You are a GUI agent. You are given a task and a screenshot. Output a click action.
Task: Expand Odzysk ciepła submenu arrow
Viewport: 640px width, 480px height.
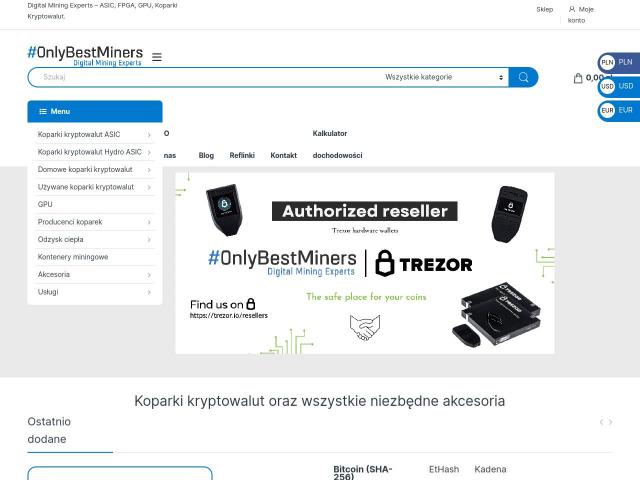point(149,240)
